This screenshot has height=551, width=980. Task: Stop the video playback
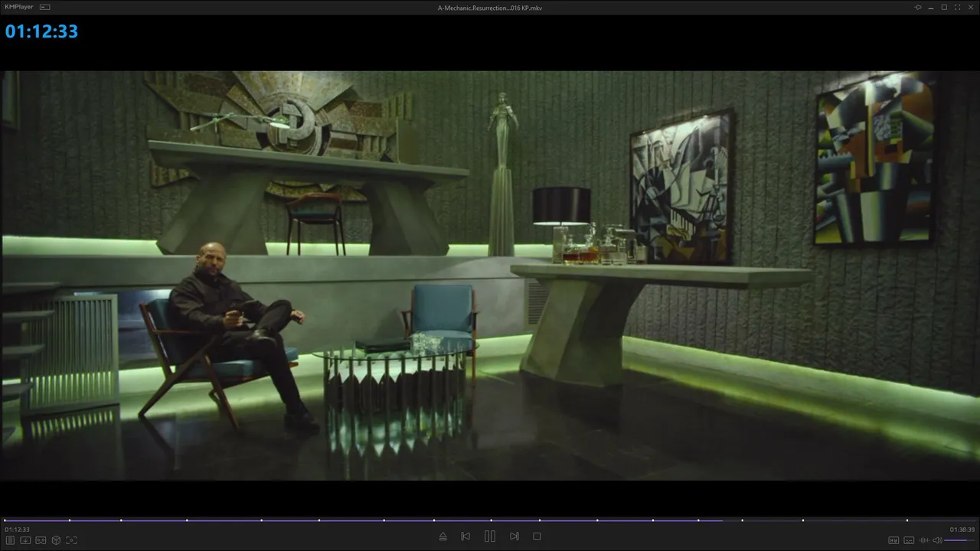click(537, 536)
